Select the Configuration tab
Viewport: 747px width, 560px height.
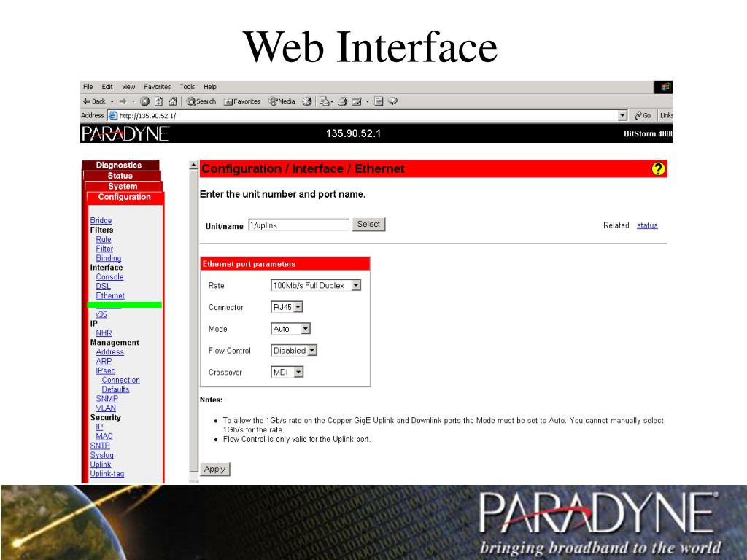click(x=124, y=197)
